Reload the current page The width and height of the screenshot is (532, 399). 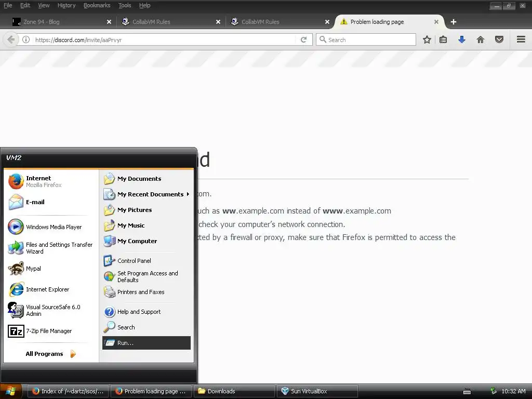(x=303, y=39)
